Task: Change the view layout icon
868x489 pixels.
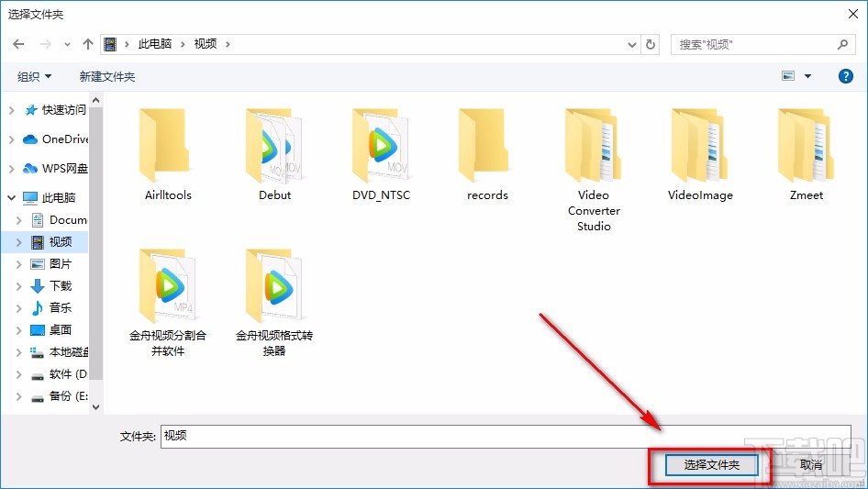Action: point(788,76)
